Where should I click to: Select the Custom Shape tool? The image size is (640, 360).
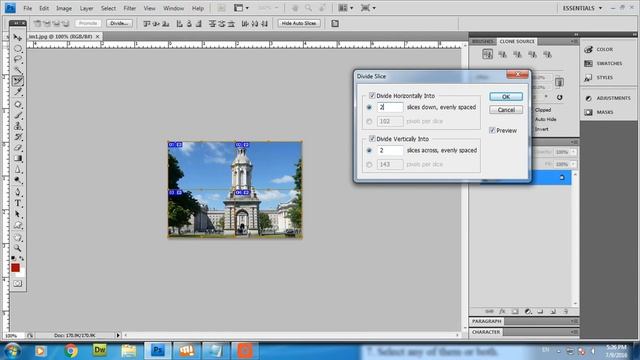(18, 225)
